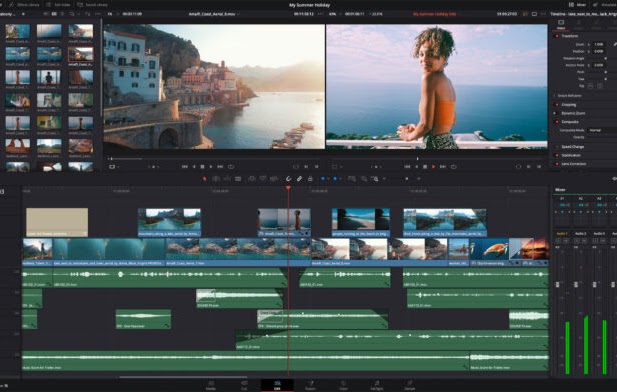Switch to the Fusion page tab
The height and width of the screenshot is (392, 617).
point(310,385)
